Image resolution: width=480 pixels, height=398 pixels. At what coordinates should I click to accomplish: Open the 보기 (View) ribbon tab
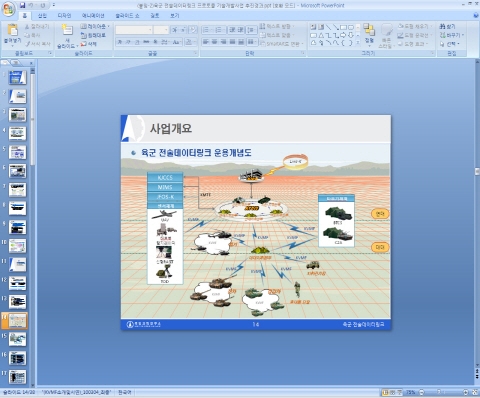[x=175, y=15]
